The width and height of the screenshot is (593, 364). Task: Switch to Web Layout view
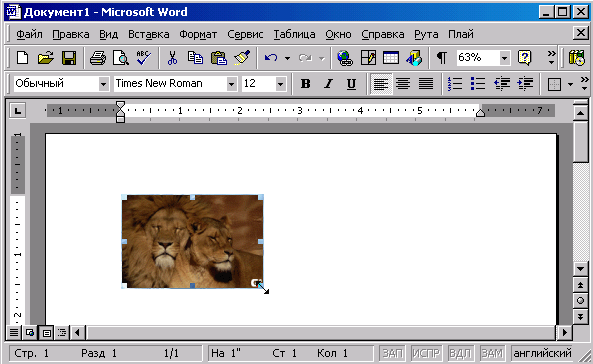(29, 333)
